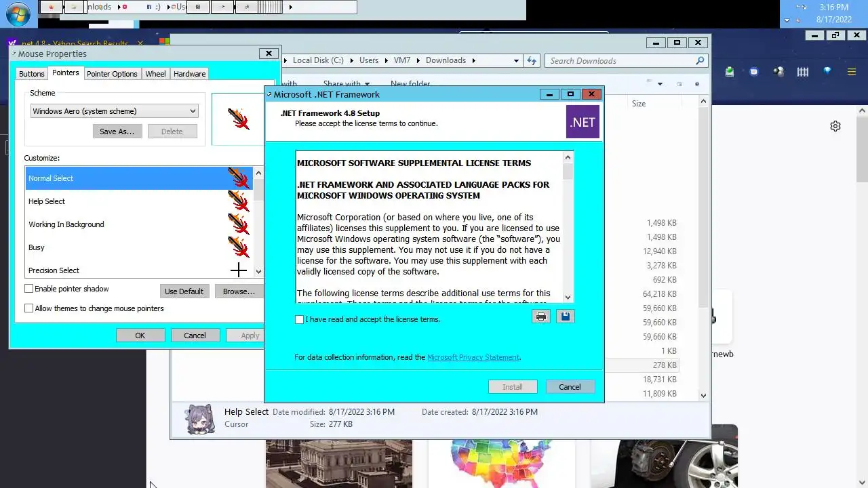Open the Pointer Options tab
Viewport: 868px width, 488px height.
112,74
